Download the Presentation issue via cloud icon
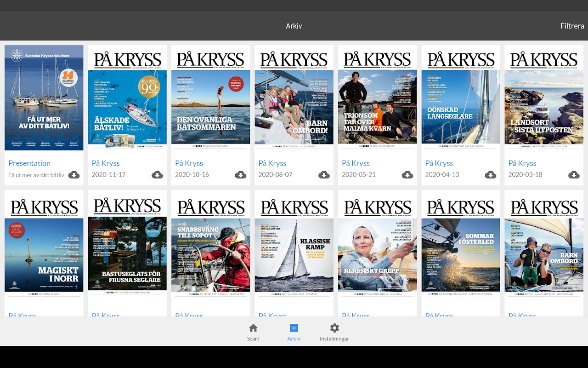588x368 pixels. coord(74,175)
